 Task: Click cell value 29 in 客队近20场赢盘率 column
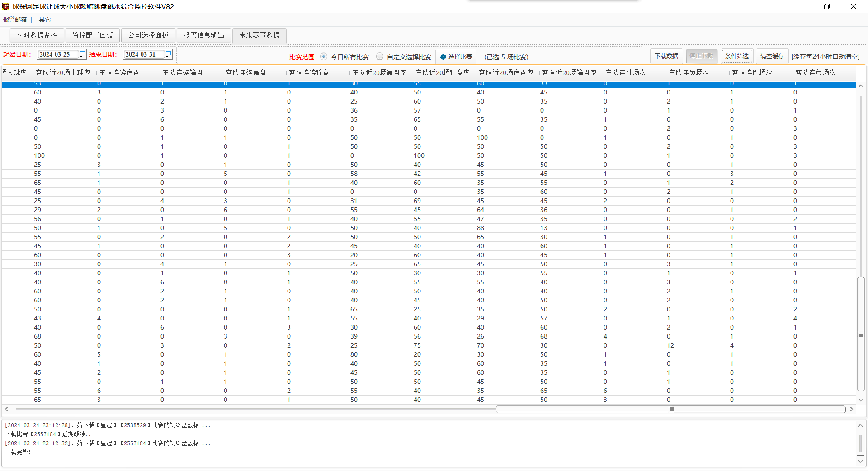[481, 318]
